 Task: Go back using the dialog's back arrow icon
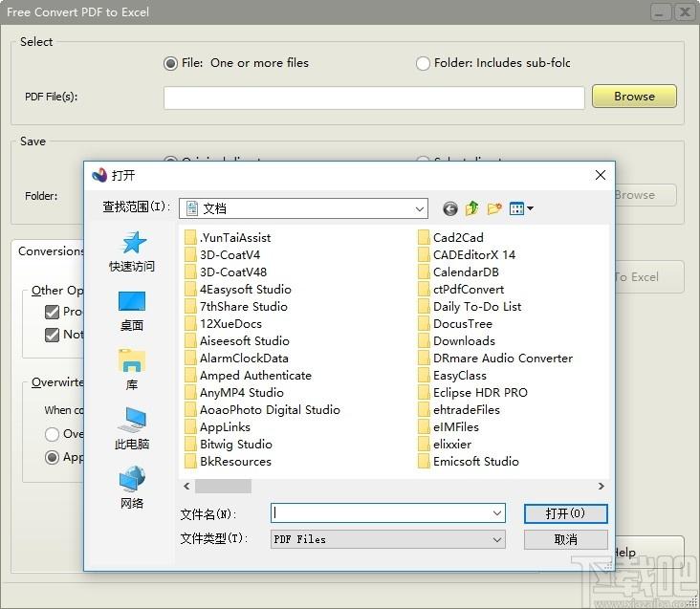pos(450,208)
